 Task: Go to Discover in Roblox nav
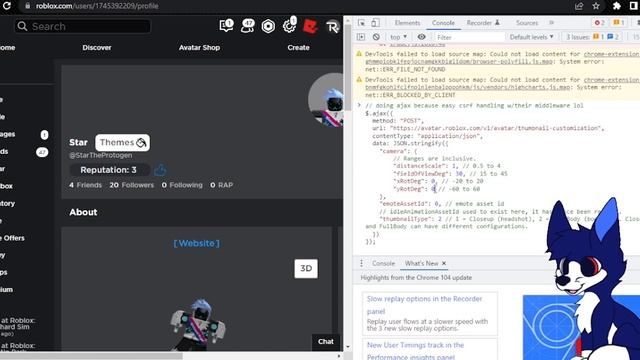point(97,48)
